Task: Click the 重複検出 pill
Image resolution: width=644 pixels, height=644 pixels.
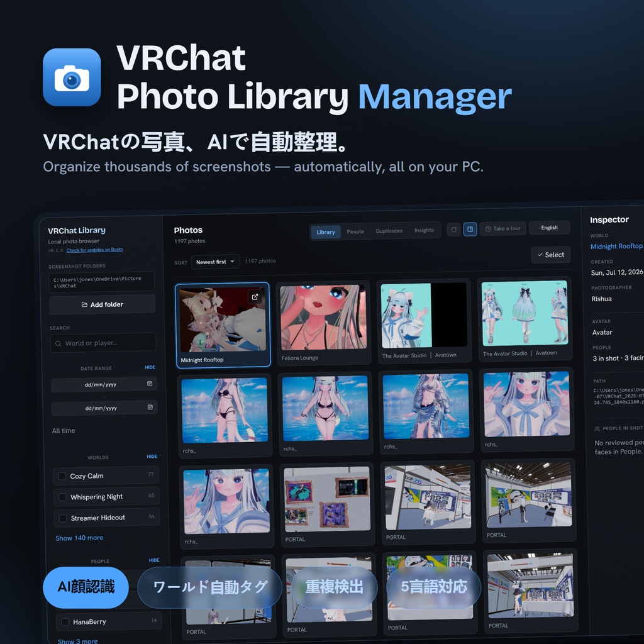Action: pos(334,587)
